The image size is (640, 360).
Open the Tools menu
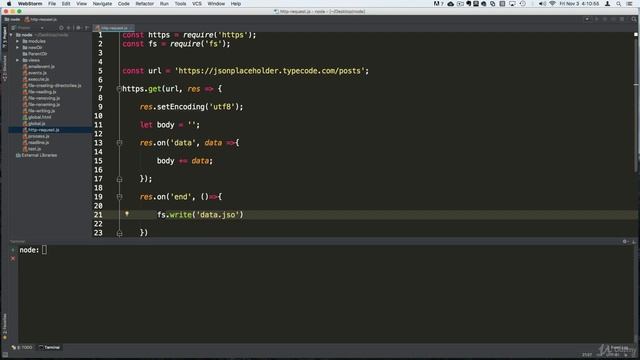180,4
